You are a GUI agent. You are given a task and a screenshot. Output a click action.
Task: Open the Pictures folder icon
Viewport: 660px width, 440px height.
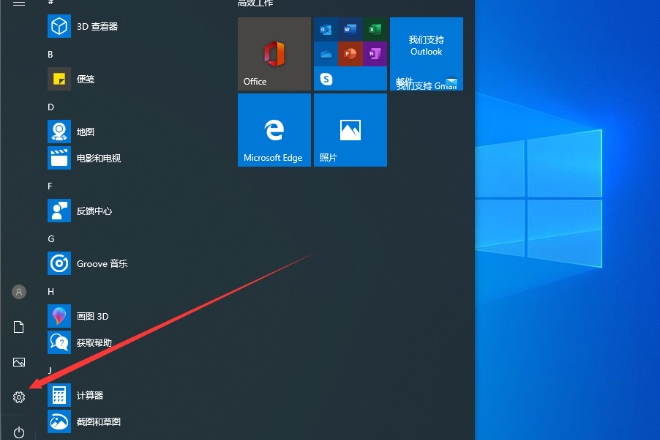pyautogui.click(x=19, y=362)
